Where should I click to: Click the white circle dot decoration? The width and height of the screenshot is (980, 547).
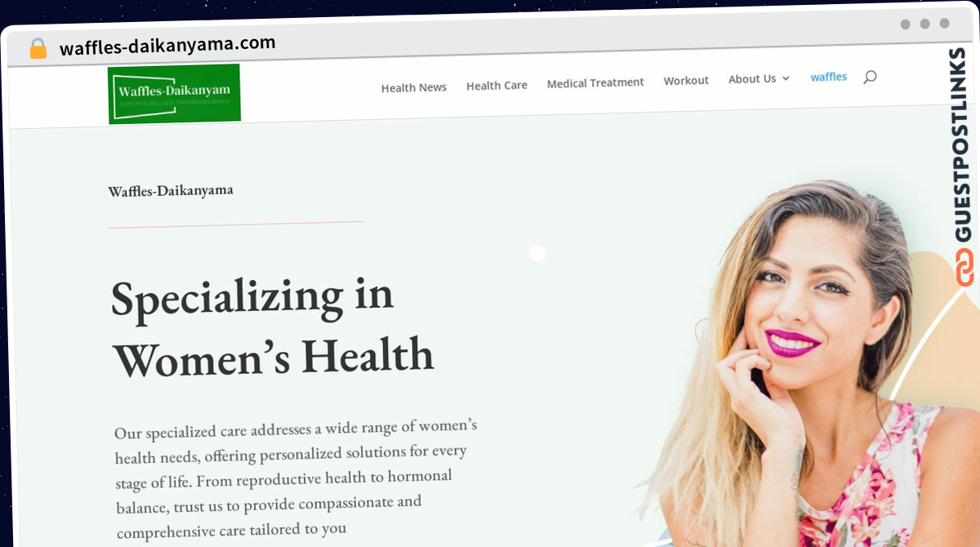537,254
